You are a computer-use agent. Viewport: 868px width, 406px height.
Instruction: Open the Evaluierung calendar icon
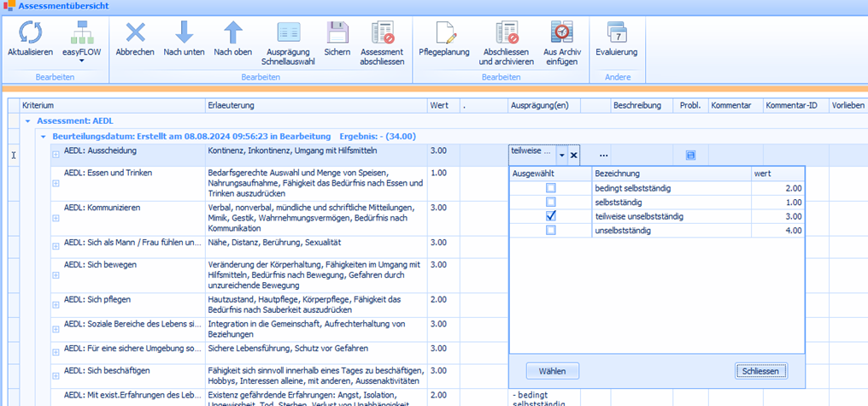coord(616,34)
